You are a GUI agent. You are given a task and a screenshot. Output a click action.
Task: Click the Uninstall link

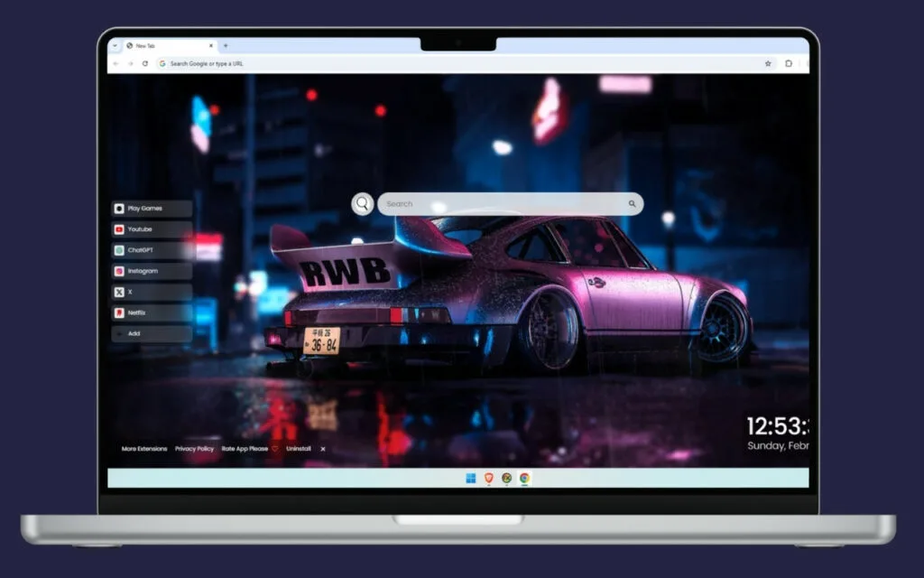click(x=299, y=449)
